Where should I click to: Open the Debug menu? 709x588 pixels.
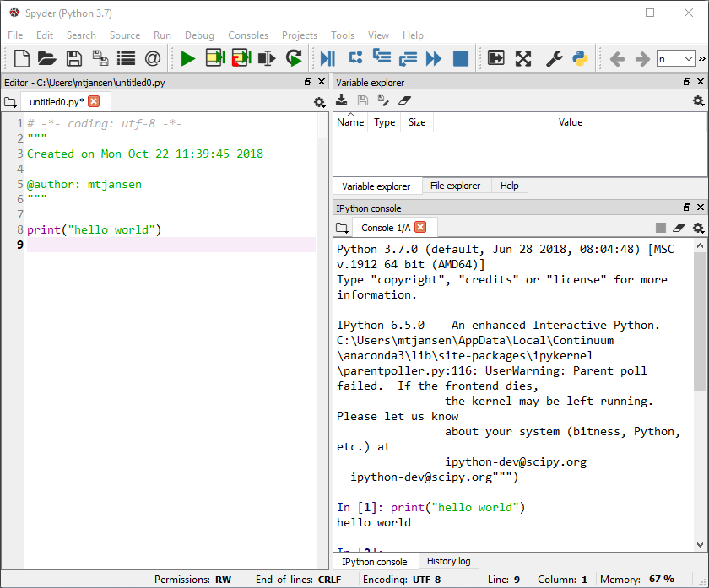pyautogui.click(x=199, y=35)
